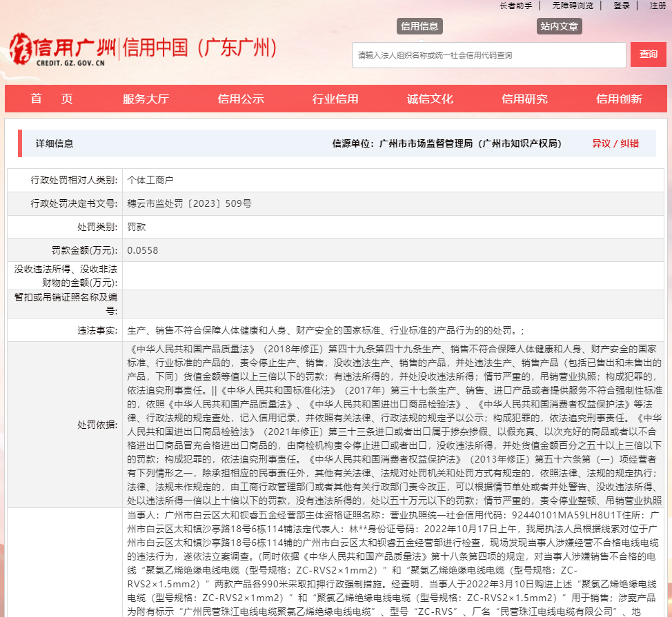
Task: Open the 诚信文化 navigation menu
Action: [x=429, y=99]
